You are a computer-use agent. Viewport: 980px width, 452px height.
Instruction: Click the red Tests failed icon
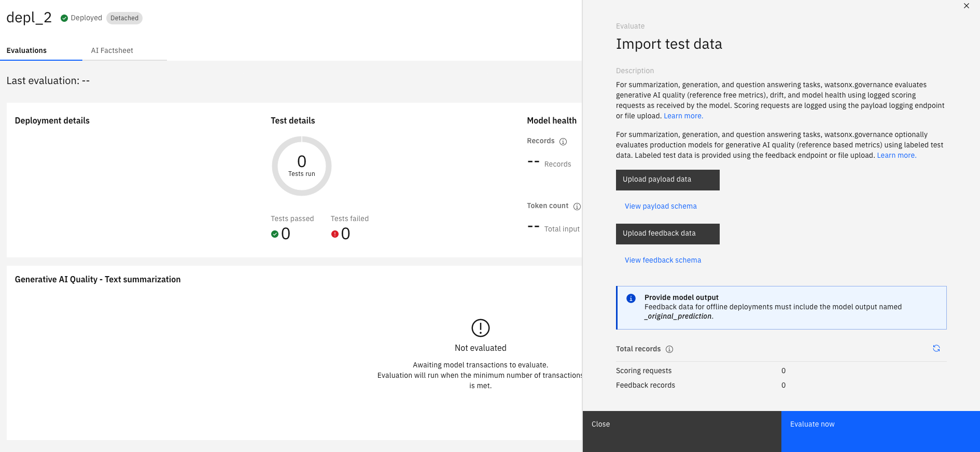coord(335,234)
